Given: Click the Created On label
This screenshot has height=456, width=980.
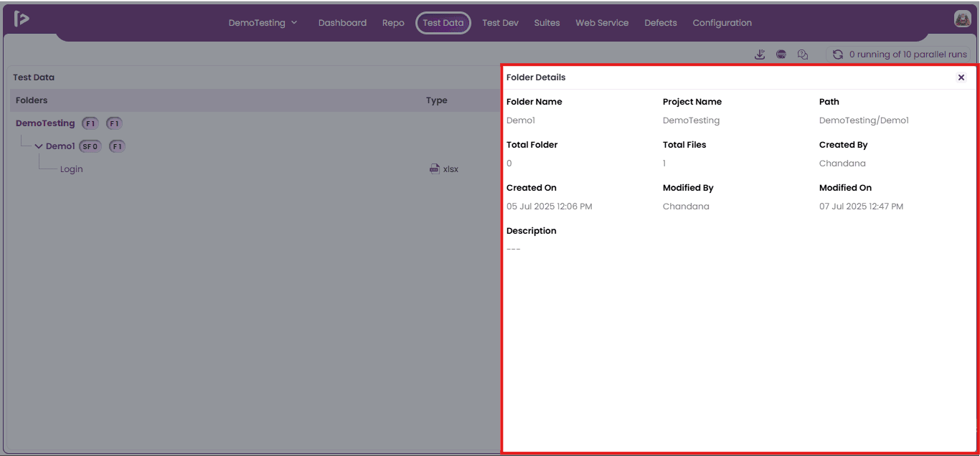Looking at the screenshot, I should (532, 188).
